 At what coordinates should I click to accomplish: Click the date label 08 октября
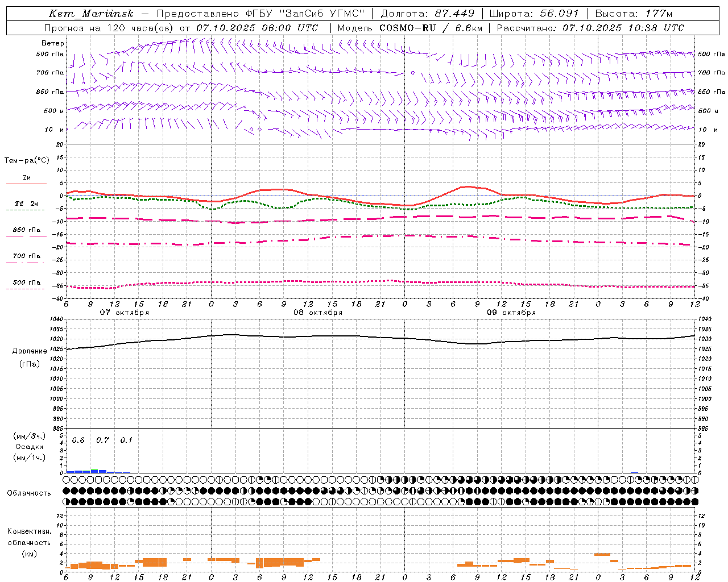pyautogui.click(x=318, y=313)
